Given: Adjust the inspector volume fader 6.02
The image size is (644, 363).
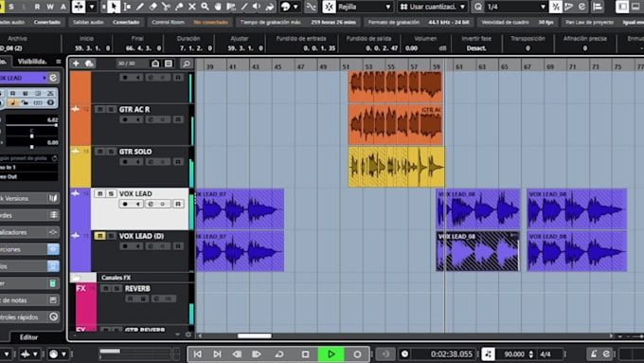Looking at the screenshot, I should (31, 125).
